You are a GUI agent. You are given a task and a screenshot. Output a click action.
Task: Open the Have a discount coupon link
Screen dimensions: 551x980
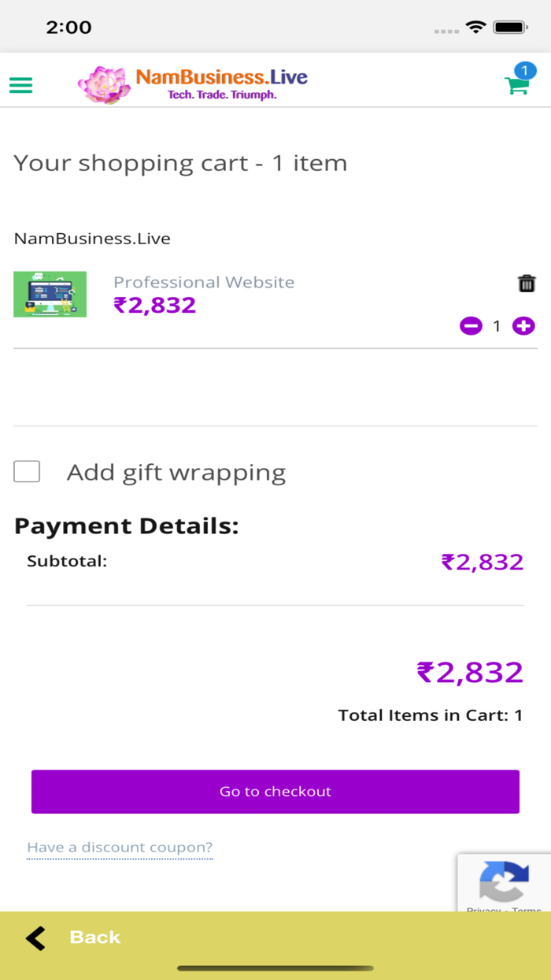tap(120, 847)
